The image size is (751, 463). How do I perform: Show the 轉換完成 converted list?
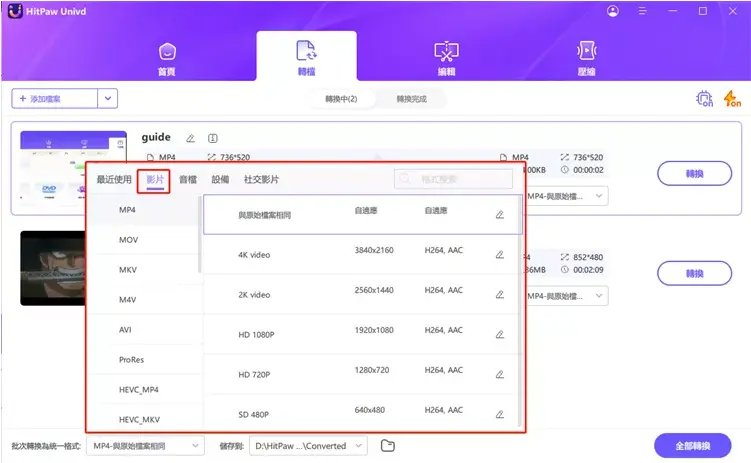(412, 99)
